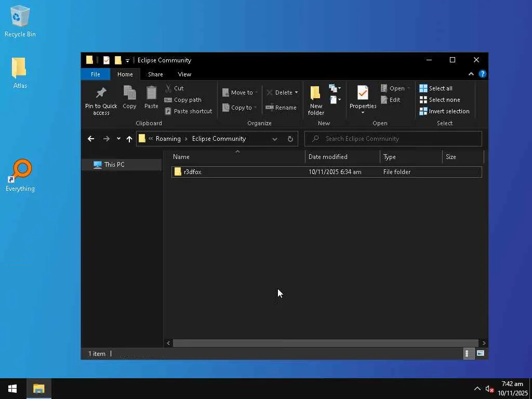Click Rename in Organize group
This screenshot has height=399, width=532.
(x=281, y=108)
